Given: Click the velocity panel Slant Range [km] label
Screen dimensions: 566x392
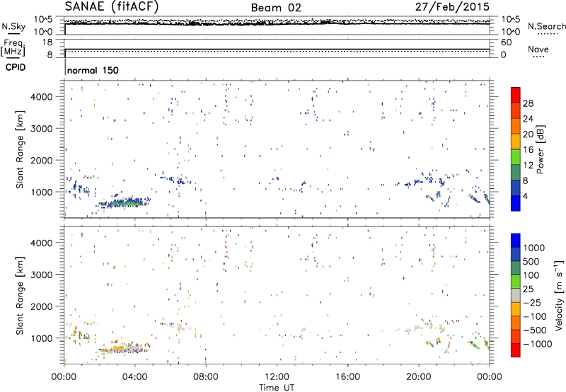Looking at the screenshot, I should click(20, 295).
